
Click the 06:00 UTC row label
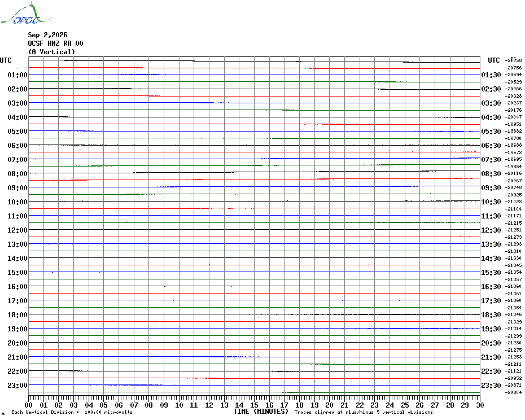click(17, 145)
